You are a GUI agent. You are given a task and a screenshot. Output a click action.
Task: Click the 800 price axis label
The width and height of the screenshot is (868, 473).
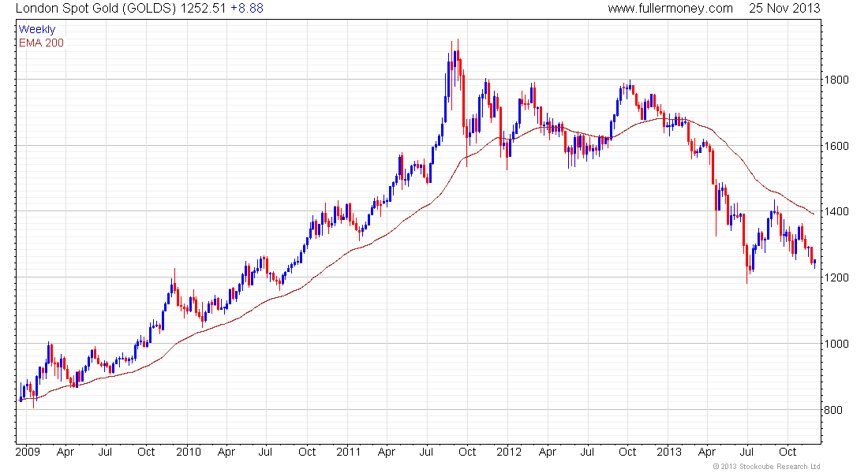pos(834,410)
